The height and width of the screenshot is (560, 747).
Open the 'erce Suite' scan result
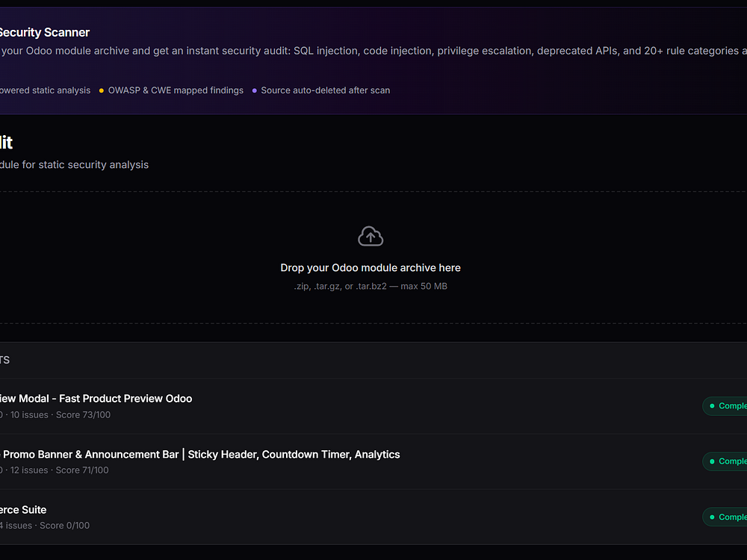[373, 517]
